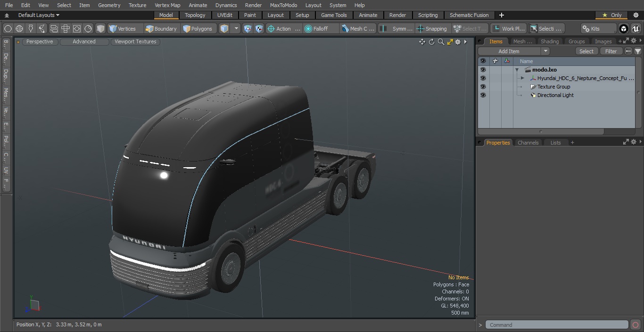This screenshot has height=332, width=644.
Task: Click the gray cube icon before Vertices
Action: click(x=100, y=29)
